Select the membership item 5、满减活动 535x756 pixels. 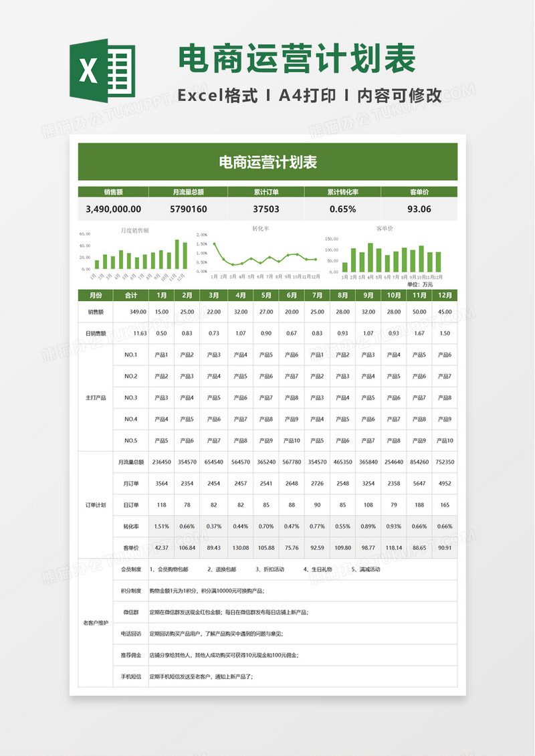[366, 569]
